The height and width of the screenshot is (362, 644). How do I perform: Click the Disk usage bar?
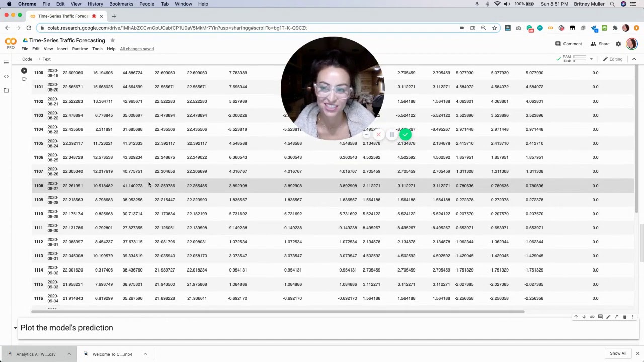580,61
